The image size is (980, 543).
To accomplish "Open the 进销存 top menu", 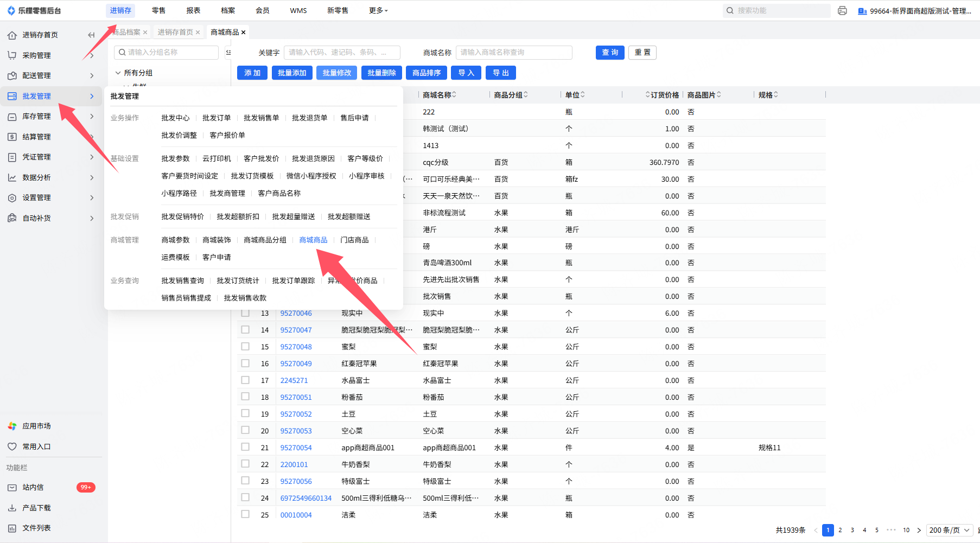I will click(120, 10).
